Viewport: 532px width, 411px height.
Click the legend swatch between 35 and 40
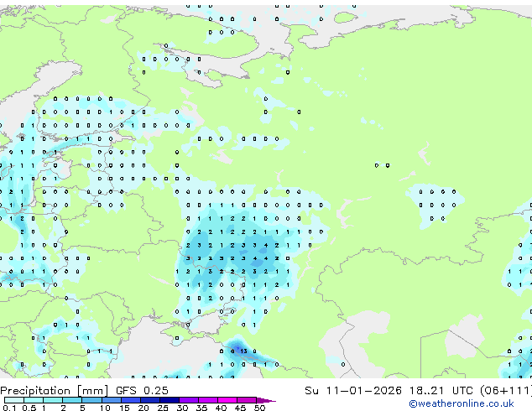pyautogui.click(x=207, y=400)
